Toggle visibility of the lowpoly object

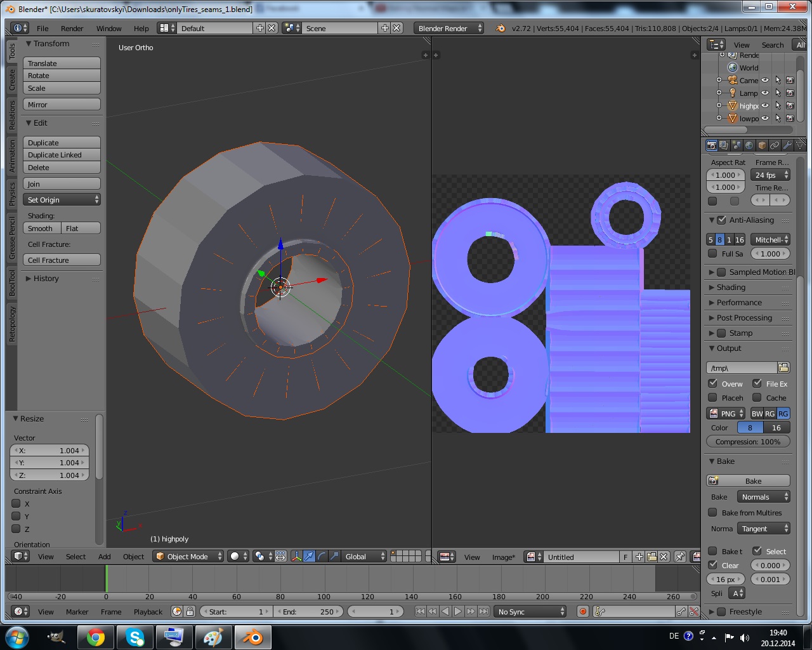pos(766,118)
